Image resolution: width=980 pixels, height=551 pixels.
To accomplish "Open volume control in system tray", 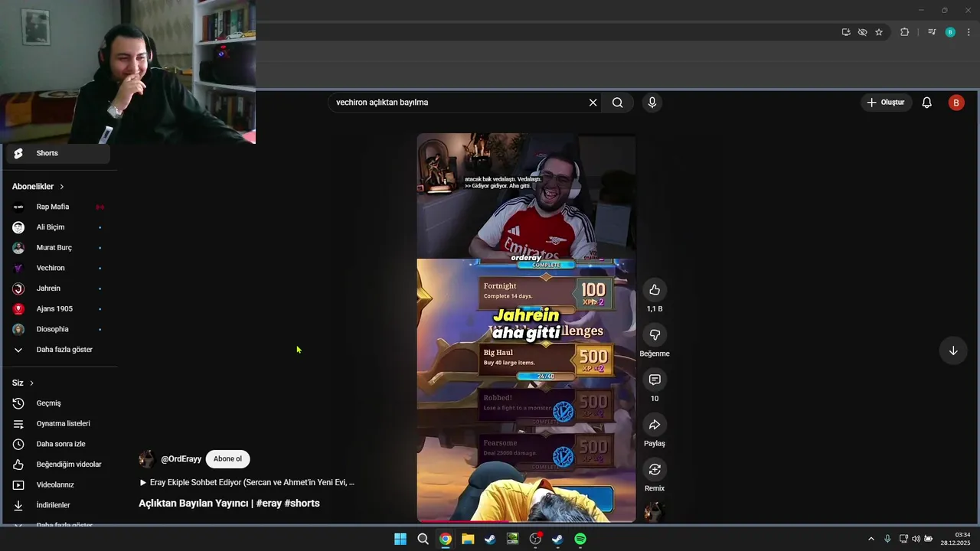I will coord(916,539).
